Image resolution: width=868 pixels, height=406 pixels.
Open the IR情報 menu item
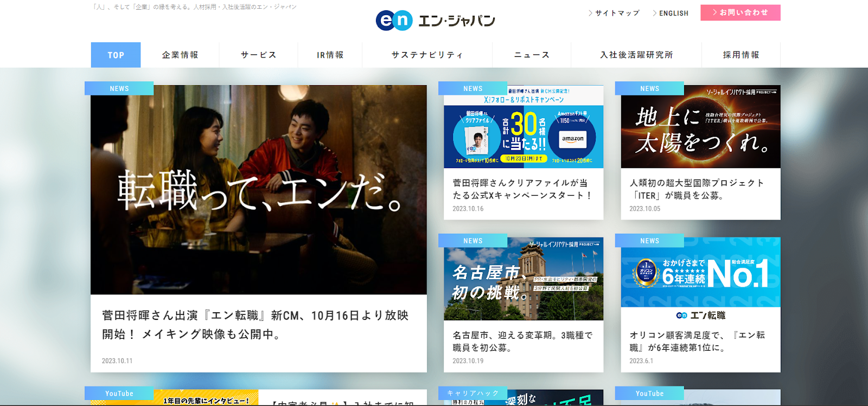330,55
